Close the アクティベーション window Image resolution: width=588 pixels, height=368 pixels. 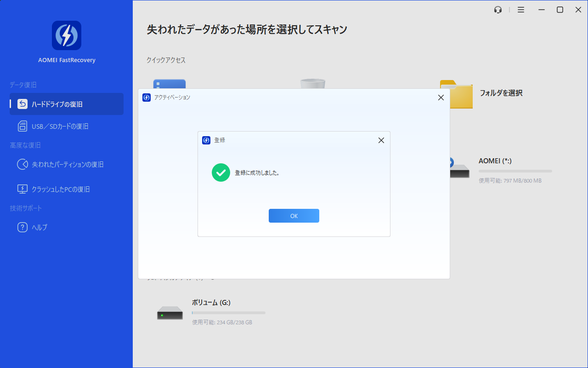[441, 98]
